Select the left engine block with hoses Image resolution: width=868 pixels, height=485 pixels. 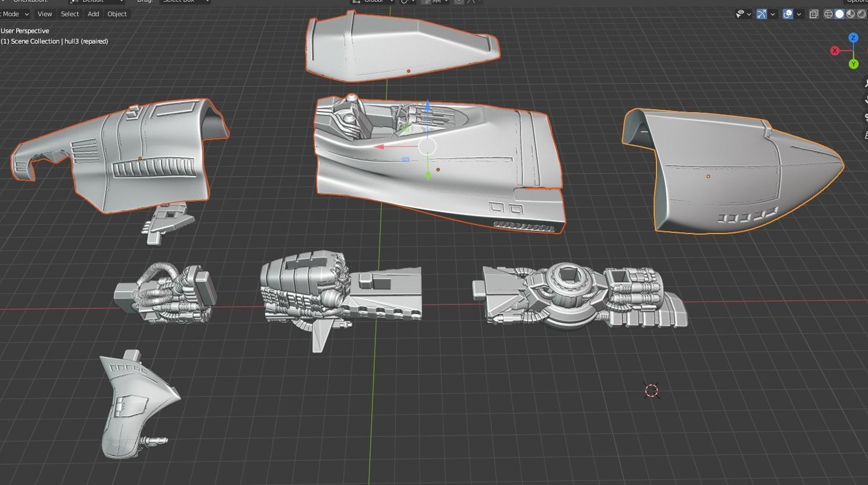click(x=167, y=293)
